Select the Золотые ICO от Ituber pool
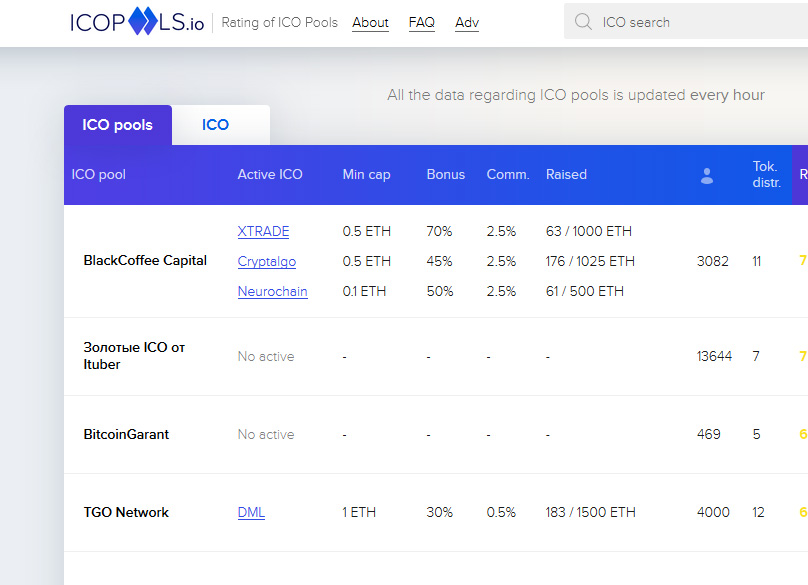The image size is (808, 585). 134,356
